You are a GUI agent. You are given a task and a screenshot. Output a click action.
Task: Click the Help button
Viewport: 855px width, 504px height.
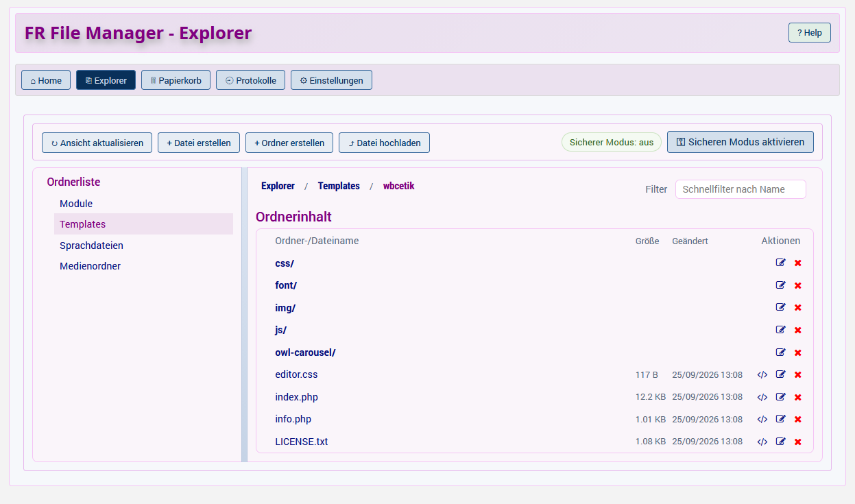810,33
